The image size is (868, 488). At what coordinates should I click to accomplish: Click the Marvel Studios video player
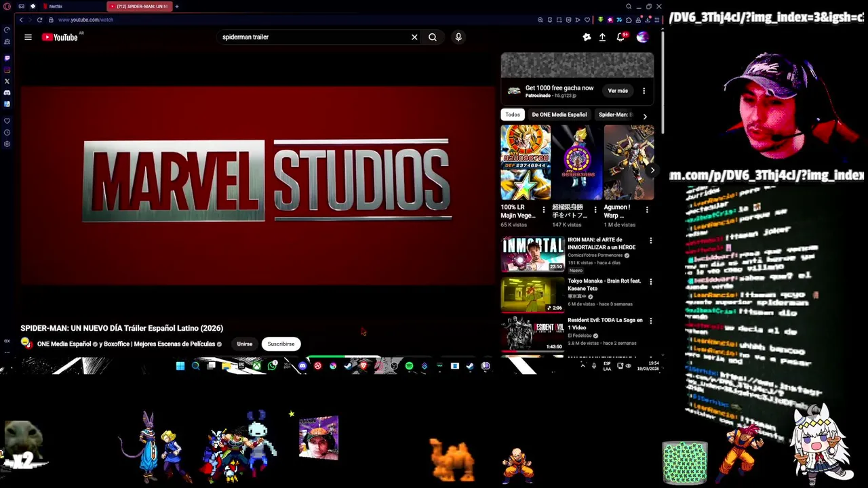pos(258,186)
